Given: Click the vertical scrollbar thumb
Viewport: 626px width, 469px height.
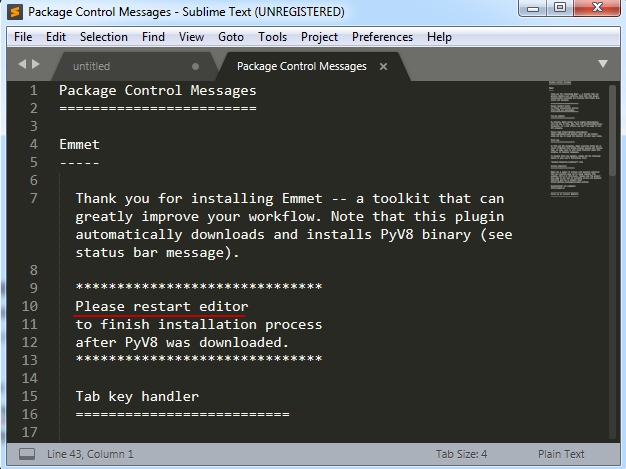Looking at the screenshot, I should click(612, 131).
